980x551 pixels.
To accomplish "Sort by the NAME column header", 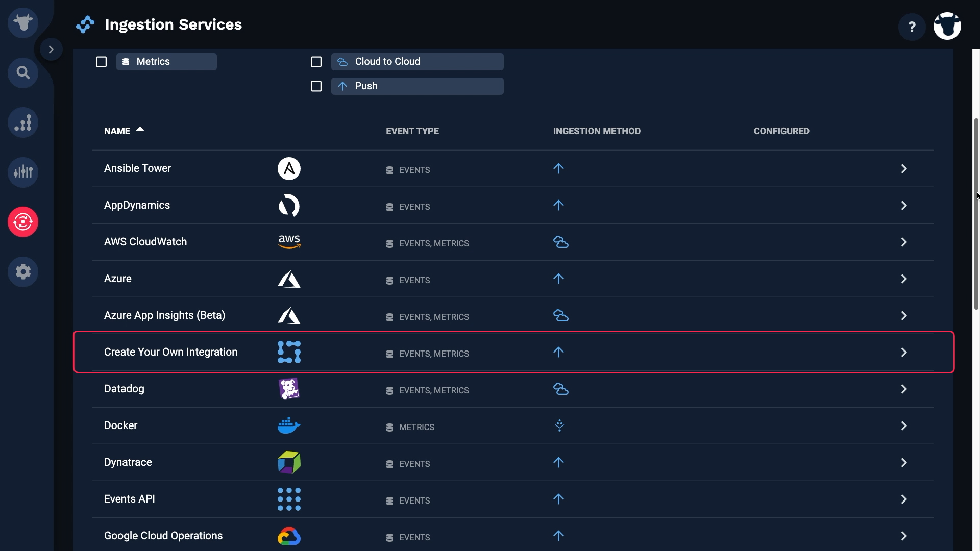I will pos(117,131).
